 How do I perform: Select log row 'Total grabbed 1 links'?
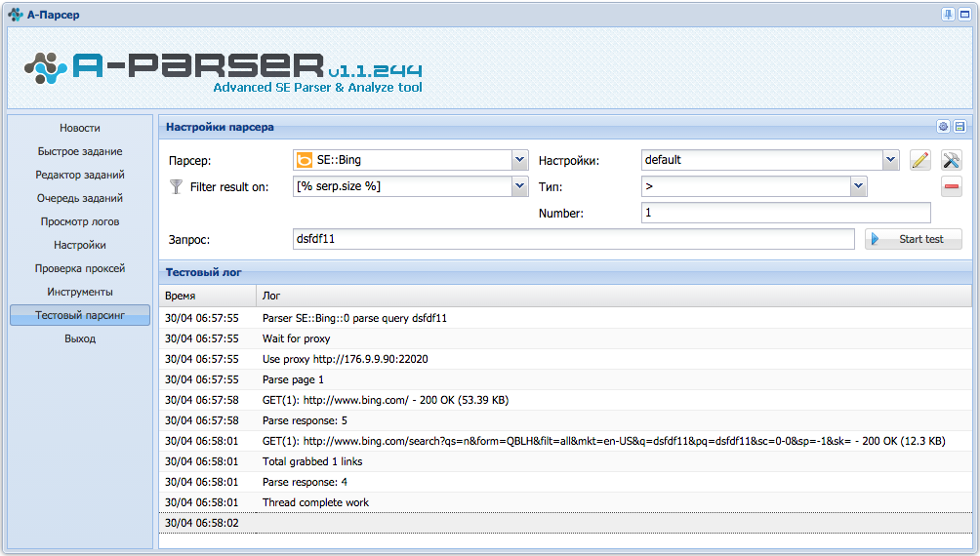coord(565,461)
